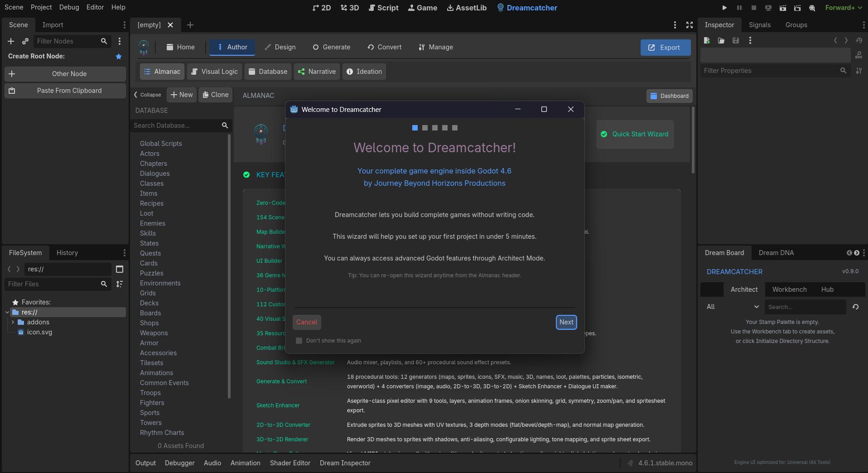This screenshot has height=473, width=868.
Task: Click the Dream Board previous tab arrow
Action: 849,253
